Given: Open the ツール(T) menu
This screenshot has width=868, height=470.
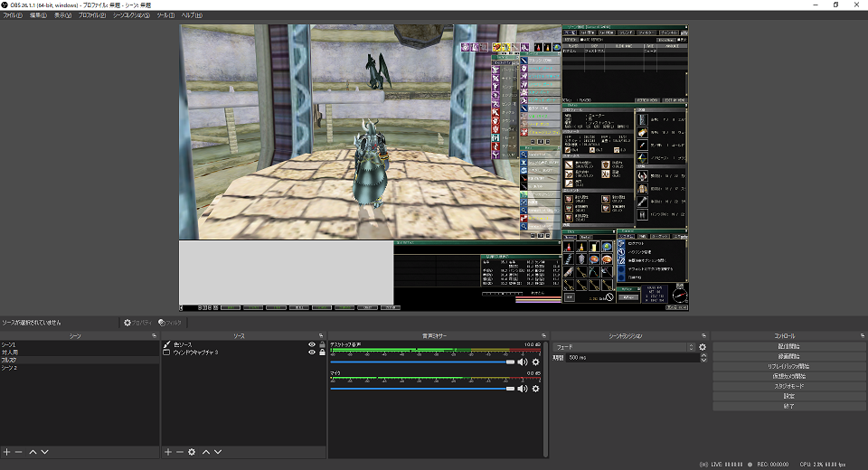Looking at the screenshot, I should click(x=165, y=15).
